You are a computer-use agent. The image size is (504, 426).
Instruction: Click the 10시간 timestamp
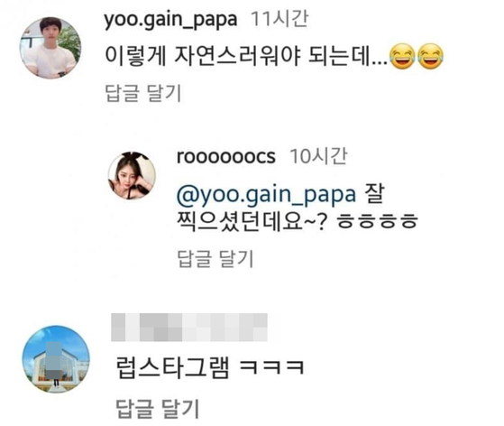coord(318,156)
